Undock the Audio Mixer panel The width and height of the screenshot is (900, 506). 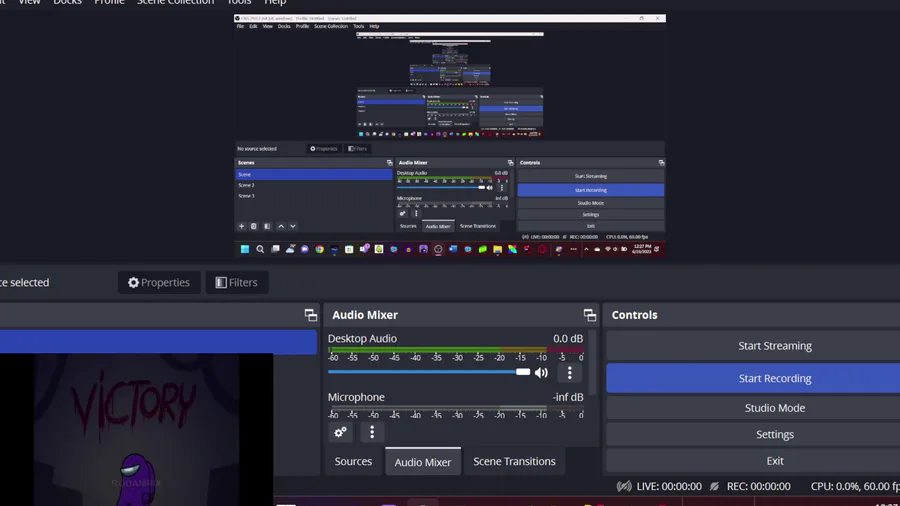(589, 315)
